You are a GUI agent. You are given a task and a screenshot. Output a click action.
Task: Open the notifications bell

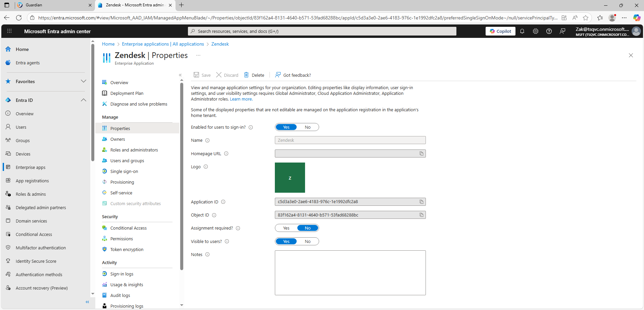coord(522,31)
